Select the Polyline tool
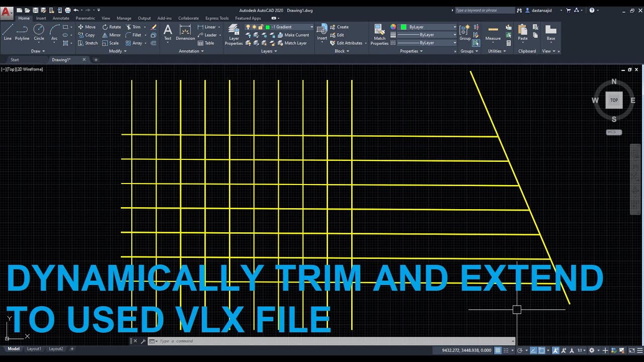Image resolution: width=644 pixels, height=362 pixels. (x=22, y=32)
